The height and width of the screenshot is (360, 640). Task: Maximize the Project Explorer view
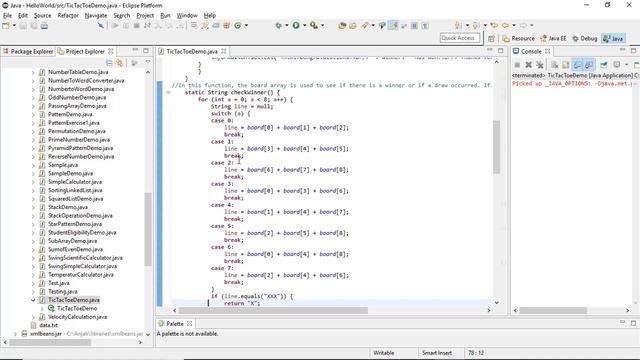pyautogui.click(x=146, y=51)
